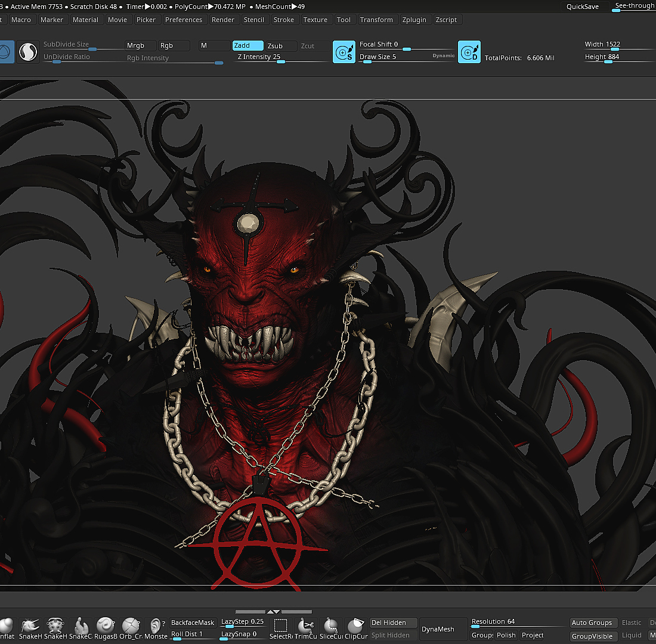
Task: Open the Macro menu
Action: point(21,20)
